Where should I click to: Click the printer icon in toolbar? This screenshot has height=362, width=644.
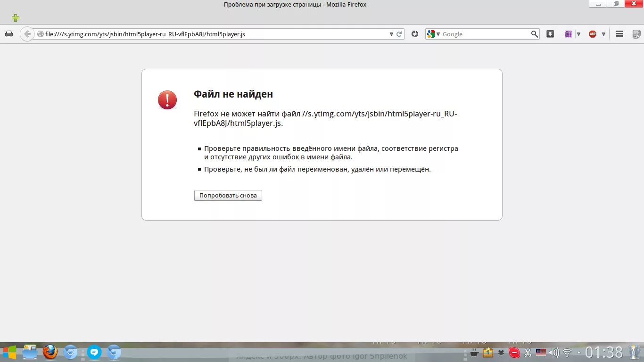tap(8, 34)
